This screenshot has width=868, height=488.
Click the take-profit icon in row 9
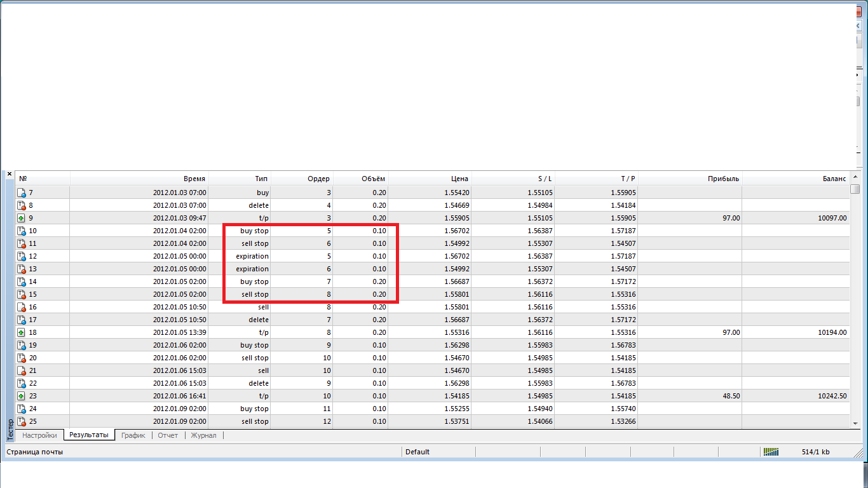tap(22, 218)
